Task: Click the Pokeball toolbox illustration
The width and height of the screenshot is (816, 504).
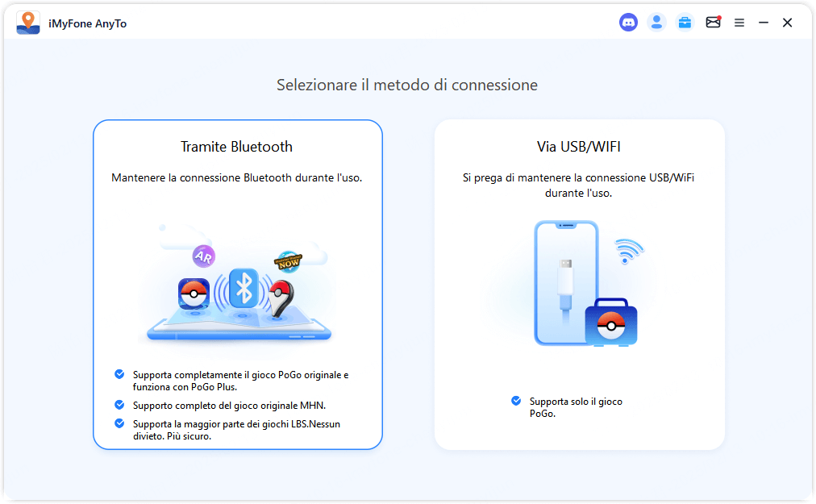Action: click(x=611, y=323)
